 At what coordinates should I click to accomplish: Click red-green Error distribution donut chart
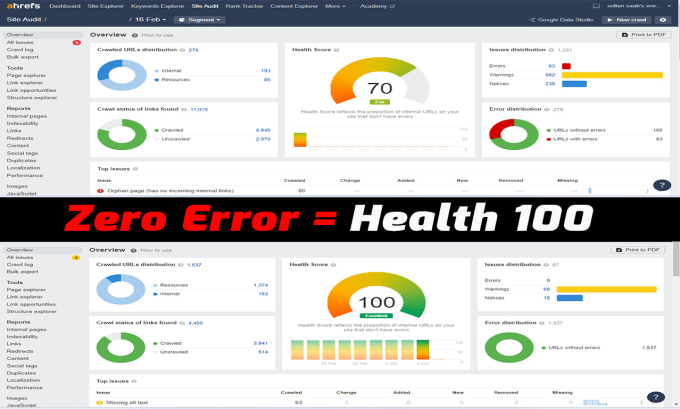point(513,134)
